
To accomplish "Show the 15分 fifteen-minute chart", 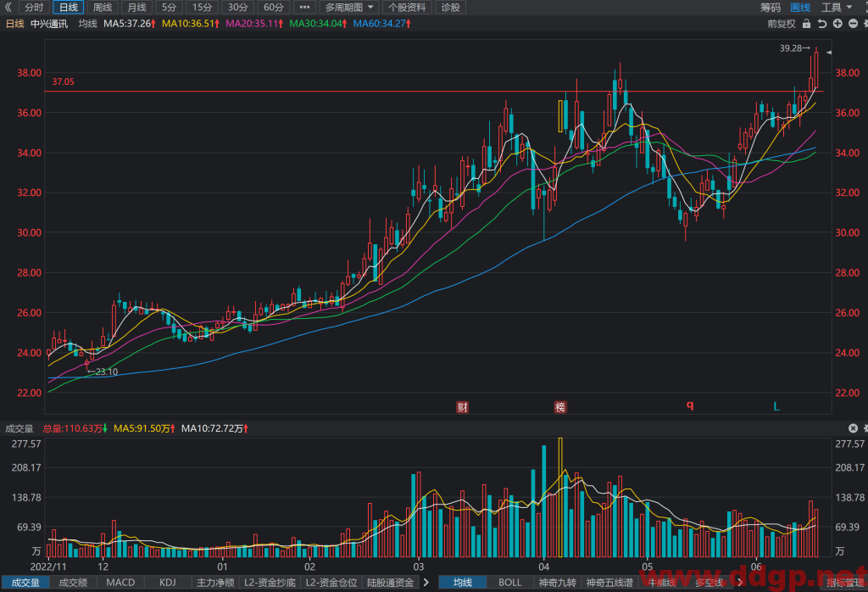I will tap(203, 7).
